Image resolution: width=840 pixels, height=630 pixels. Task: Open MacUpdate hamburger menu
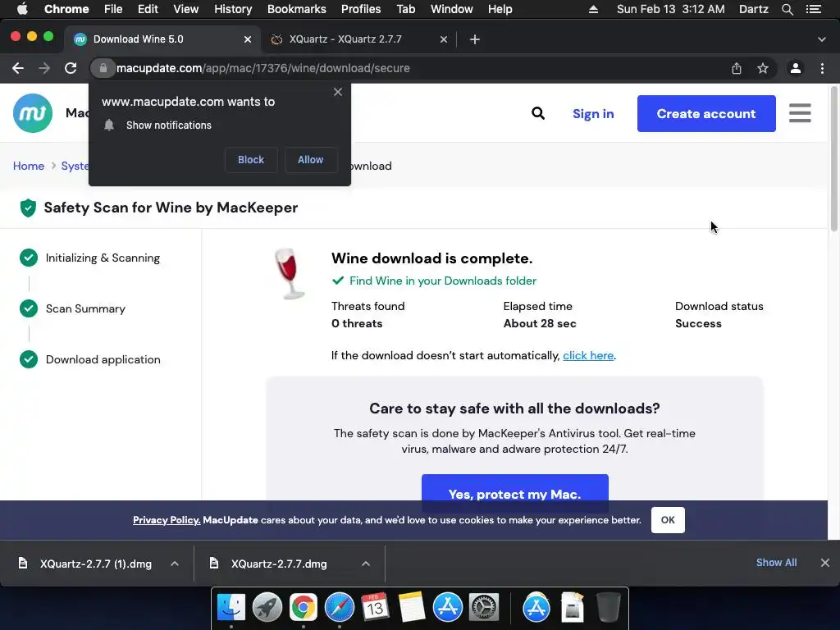800,113
